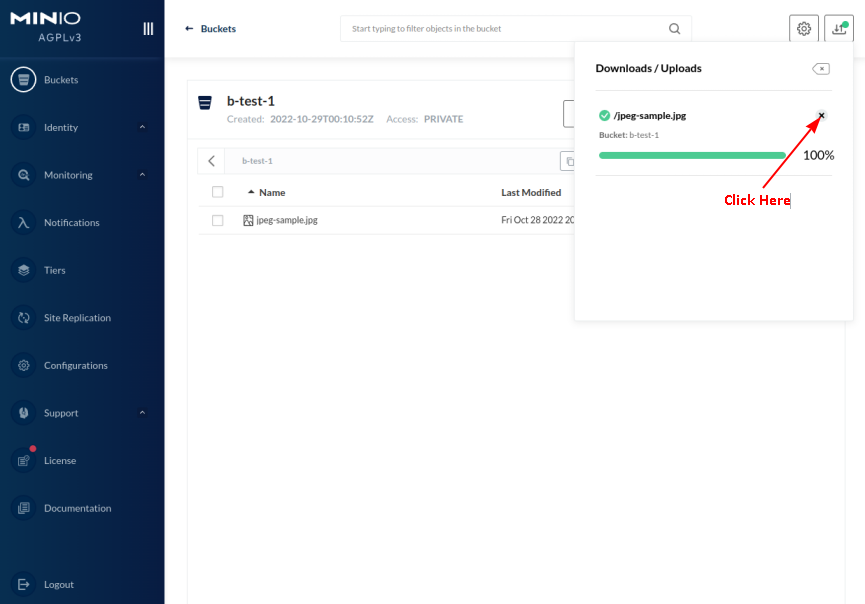Image resolution: width=865 pixels, height=604 pixels.
Task: Remove /jpeg-sample.jpg from the downloads list
Action: [822, 116]
